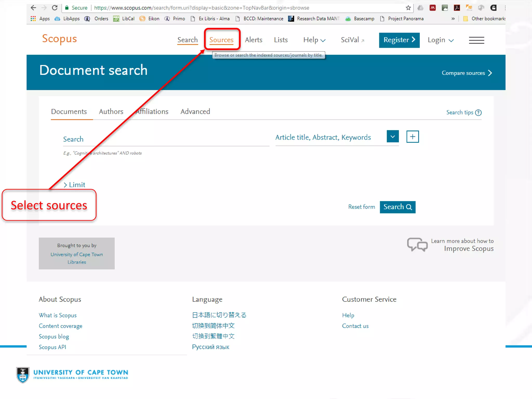Viewport: 532px width, 399px height.
Task: Click the bookmark star icon
Action: tap(408, 8)
